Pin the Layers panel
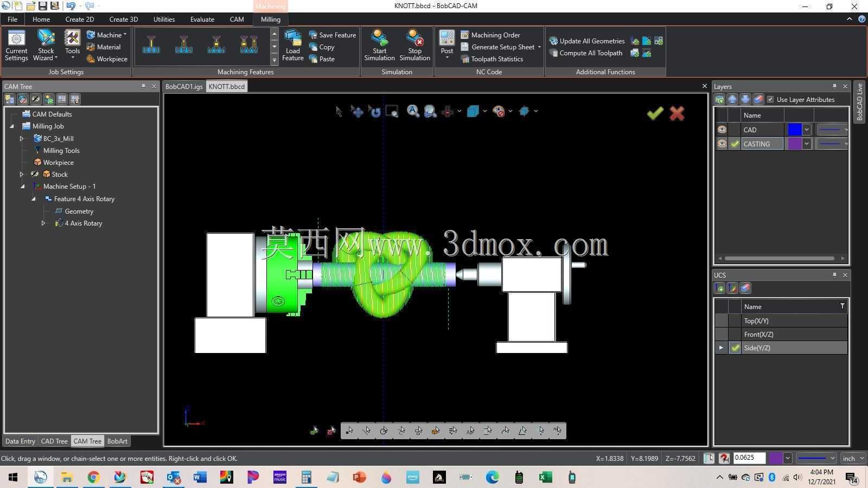The height and width of the screenshot is (488, 868). (834, 86)
